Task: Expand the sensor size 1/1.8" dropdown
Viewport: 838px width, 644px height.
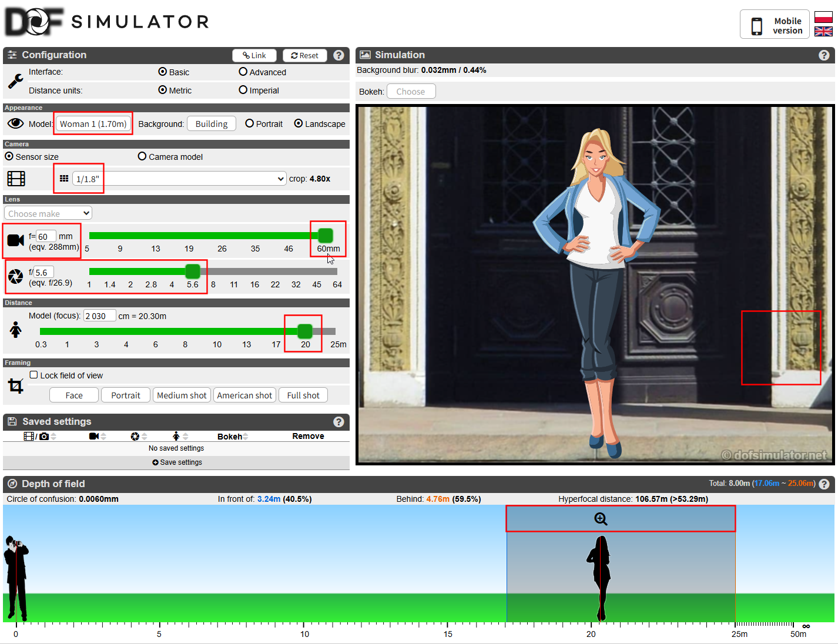Action: tap(179, 179)
